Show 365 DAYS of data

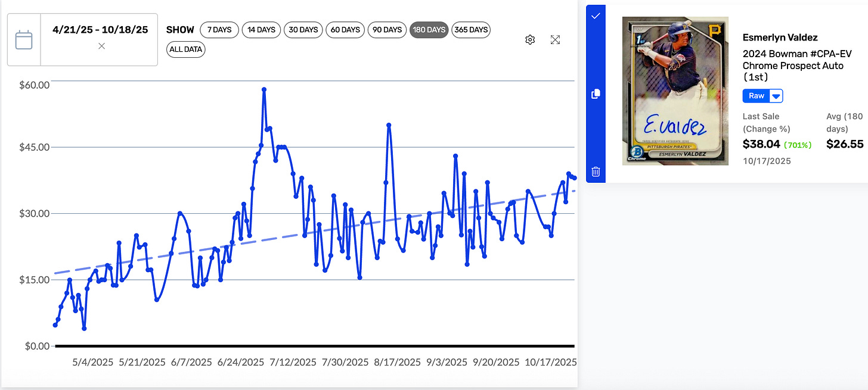click(471, 30)
